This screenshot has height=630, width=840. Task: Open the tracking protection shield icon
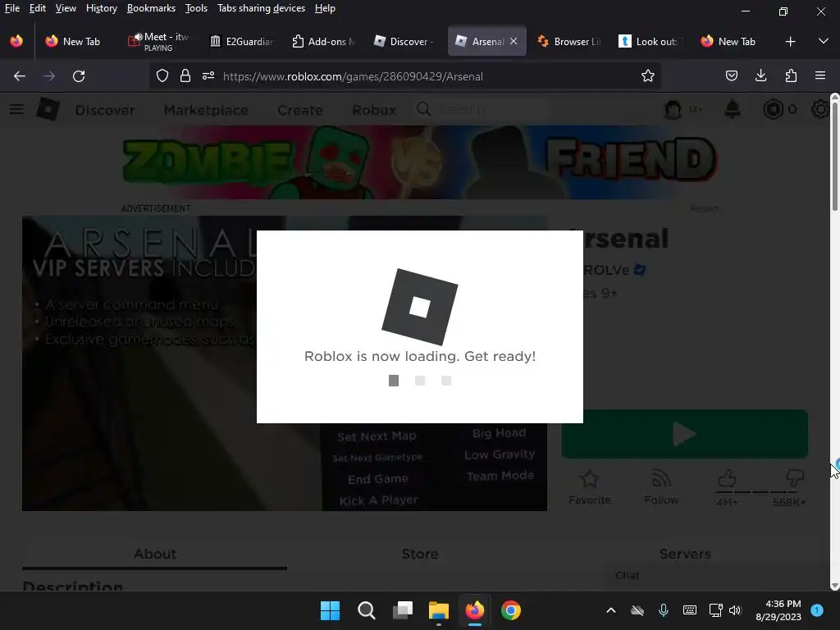[x=162, y=76]
